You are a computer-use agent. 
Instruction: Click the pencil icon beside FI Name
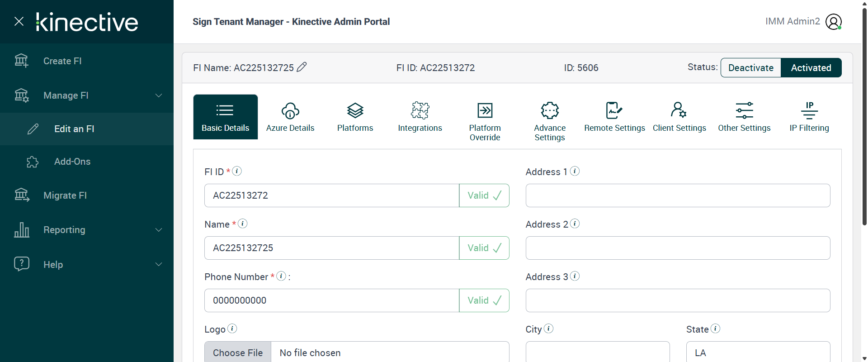pyautogui.click(x=302, y=67)
